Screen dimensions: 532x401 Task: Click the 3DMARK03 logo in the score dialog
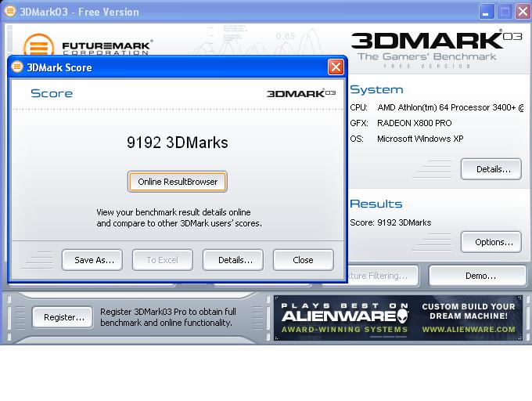click(x=301, y=93)
